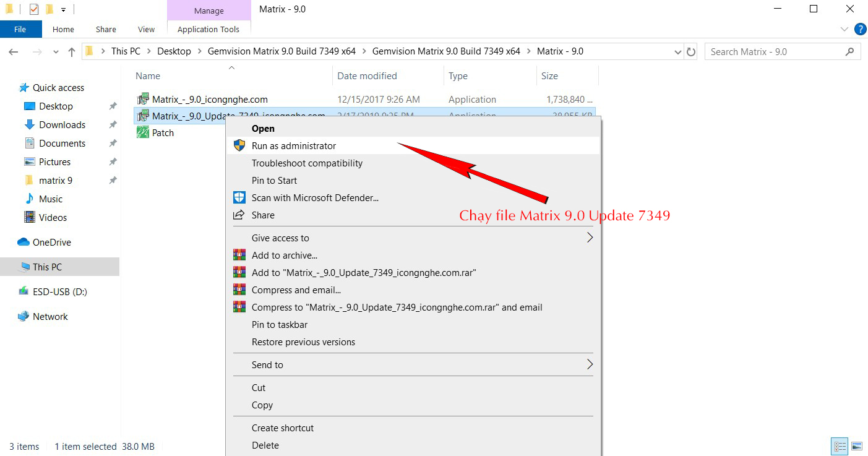The image size is (868, 456).
Task: Click Desktop breadcrumb segment
Action: [174, 52]
